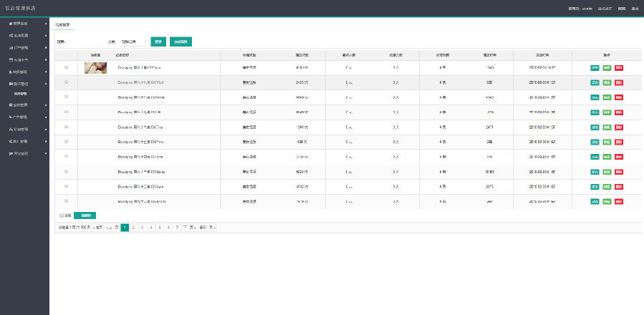Screen dimensions: 644x315
Task: Click the teal search button beside the dropdown
Action: (158, 42)
